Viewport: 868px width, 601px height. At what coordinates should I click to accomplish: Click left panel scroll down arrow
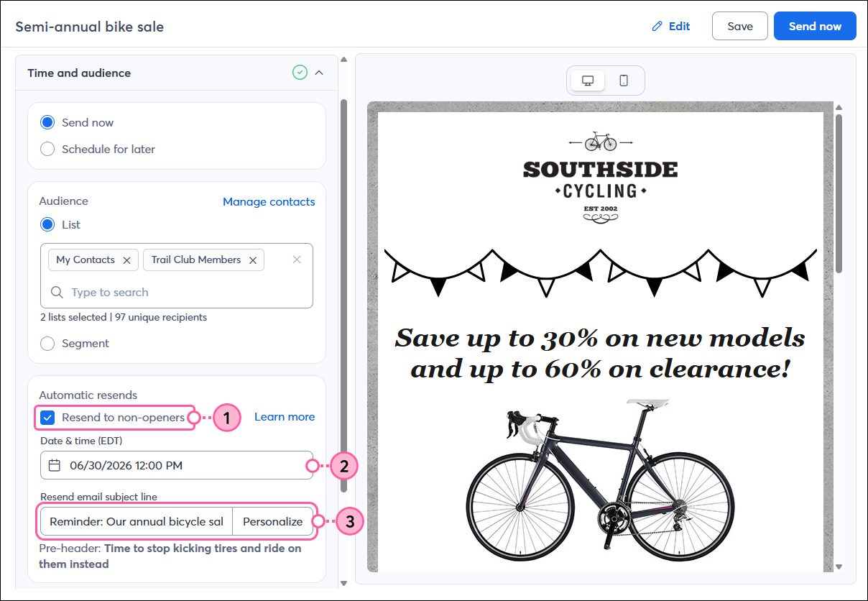coord(343,583)
